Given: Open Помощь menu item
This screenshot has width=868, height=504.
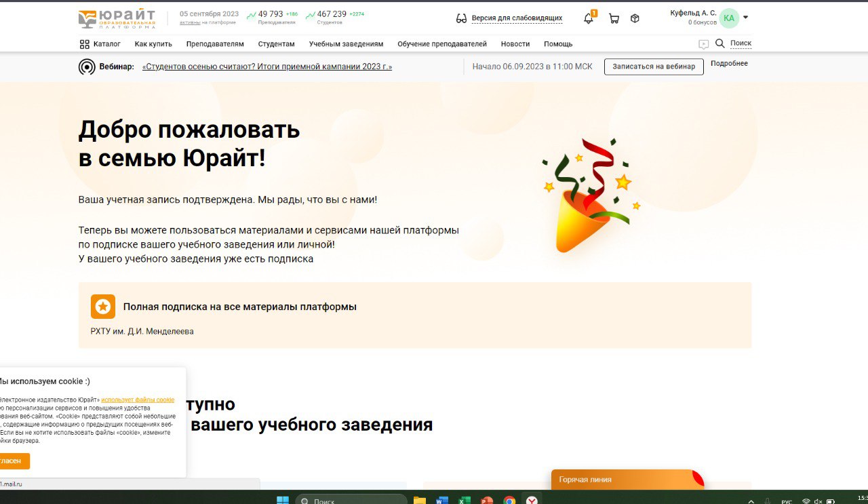Looking at the screenshot, I should 558,44.
